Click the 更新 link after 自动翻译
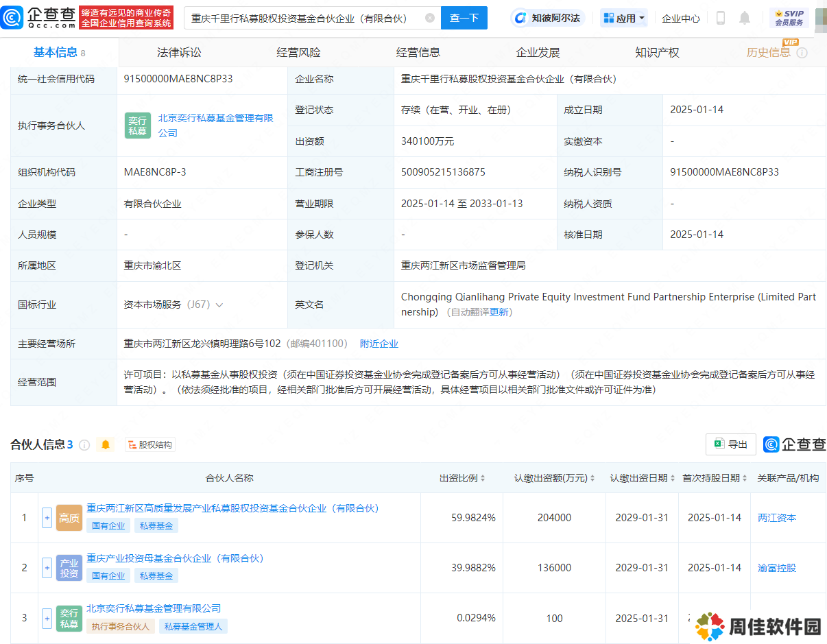 (x=499, y=312)
